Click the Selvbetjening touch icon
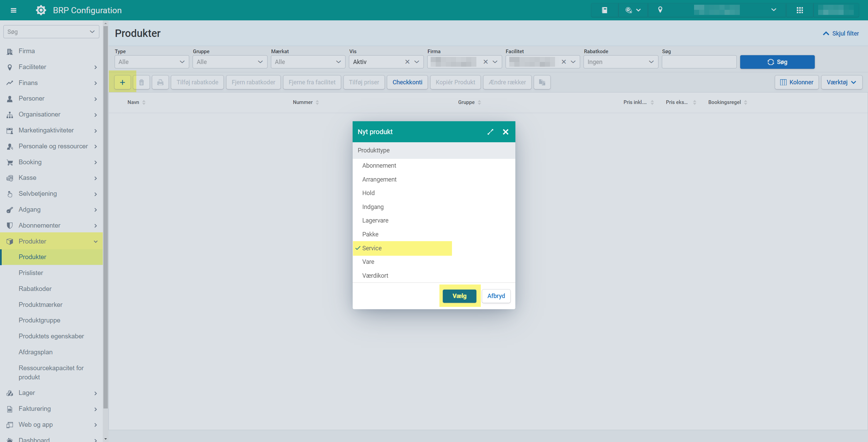 click(x=10, y=194)
